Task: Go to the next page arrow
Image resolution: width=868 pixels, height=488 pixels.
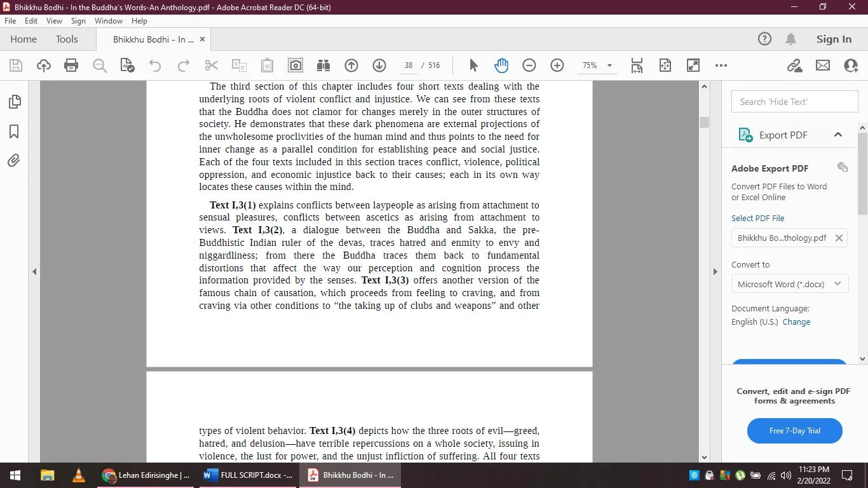Action: tap(379, 65)
